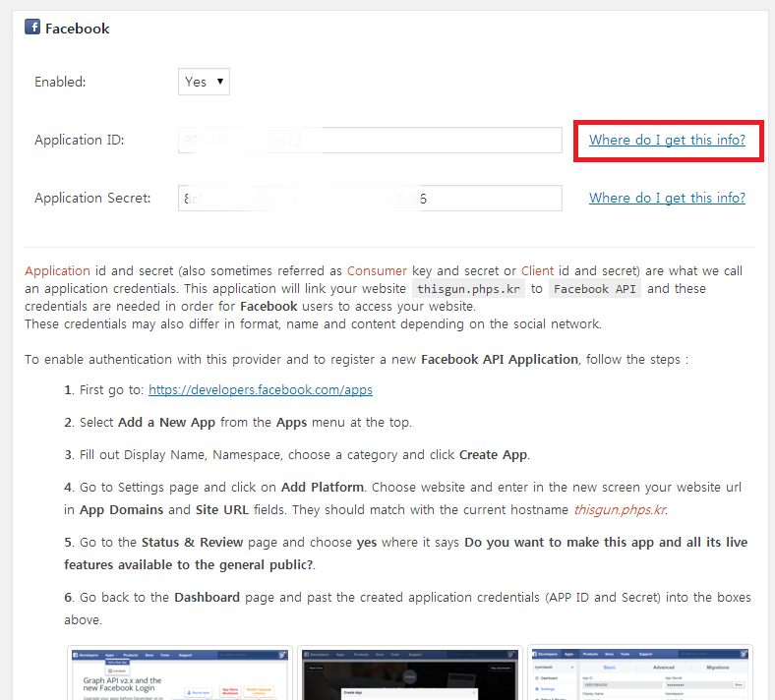
Task: Open the Graph API v2.x screenshot thumbnail
Action: [179, 672]
